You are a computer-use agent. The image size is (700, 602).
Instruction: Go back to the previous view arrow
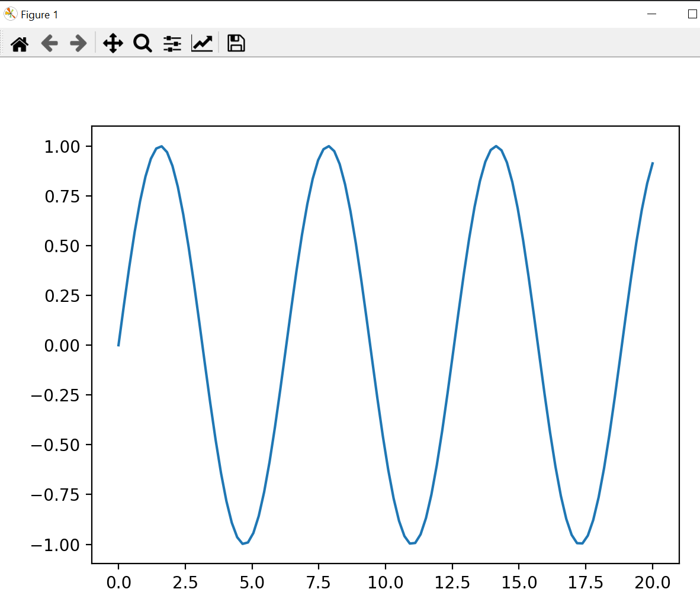(50, 43)
